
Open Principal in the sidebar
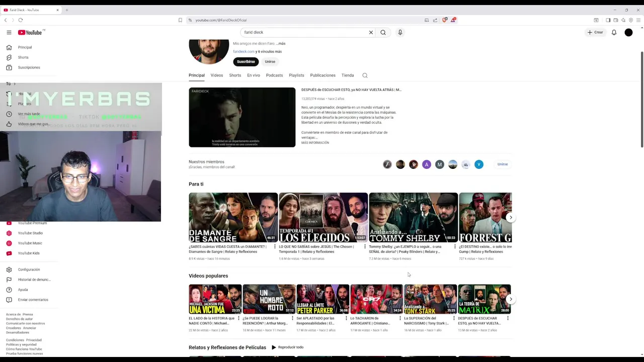click(x=25, y=47)
